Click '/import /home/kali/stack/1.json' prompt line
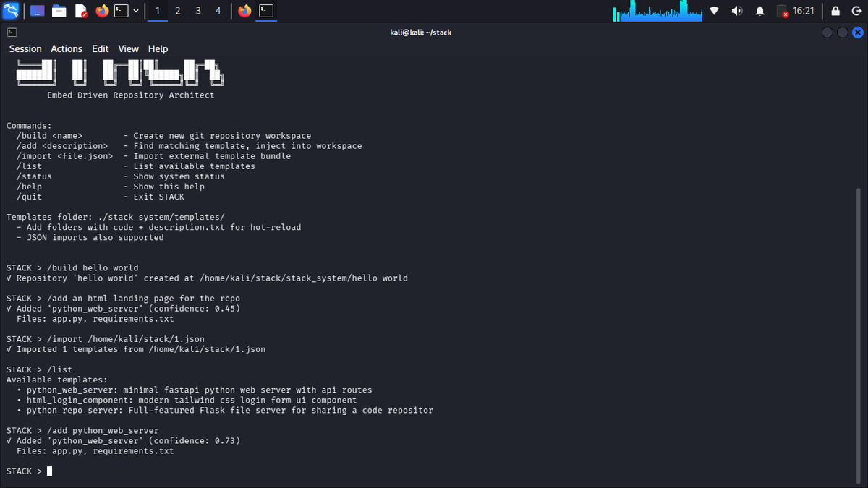 pyautogui.click(x=106, y=338)
